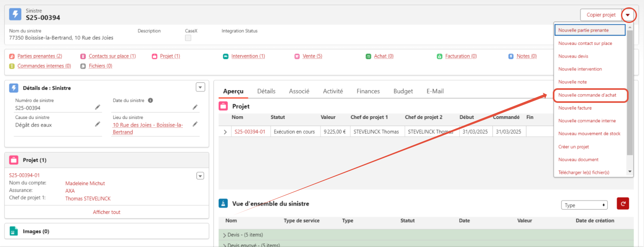644x247 pixels.
Task: Click the menu scrollbar up arrow
Action: pyautogui.click(x=630, y=27)
